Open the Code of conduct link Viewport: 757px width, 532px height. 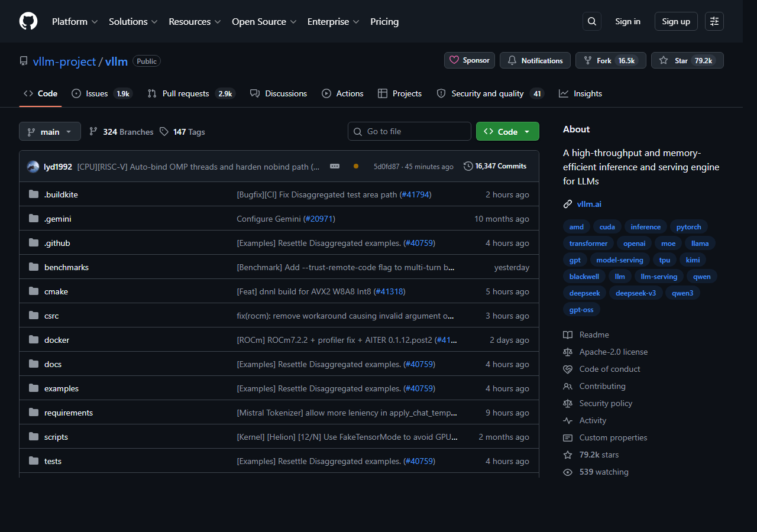pos(602,369)
